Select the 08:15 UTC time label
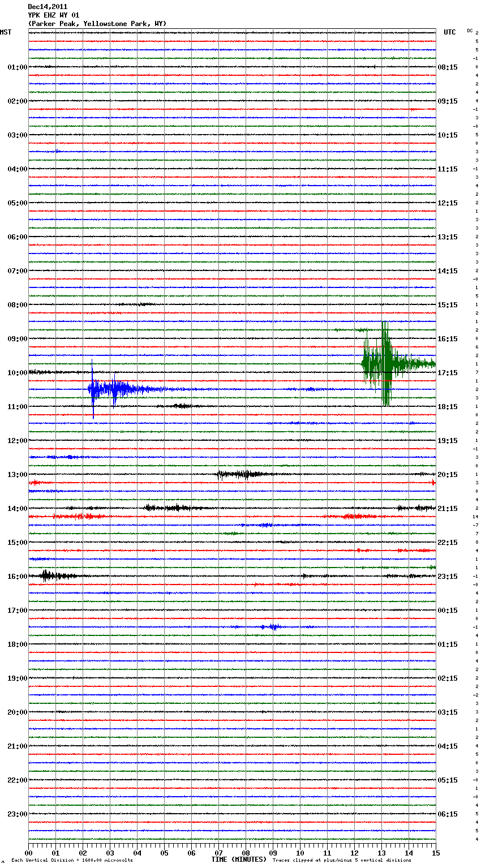 (x=448, y=67)
